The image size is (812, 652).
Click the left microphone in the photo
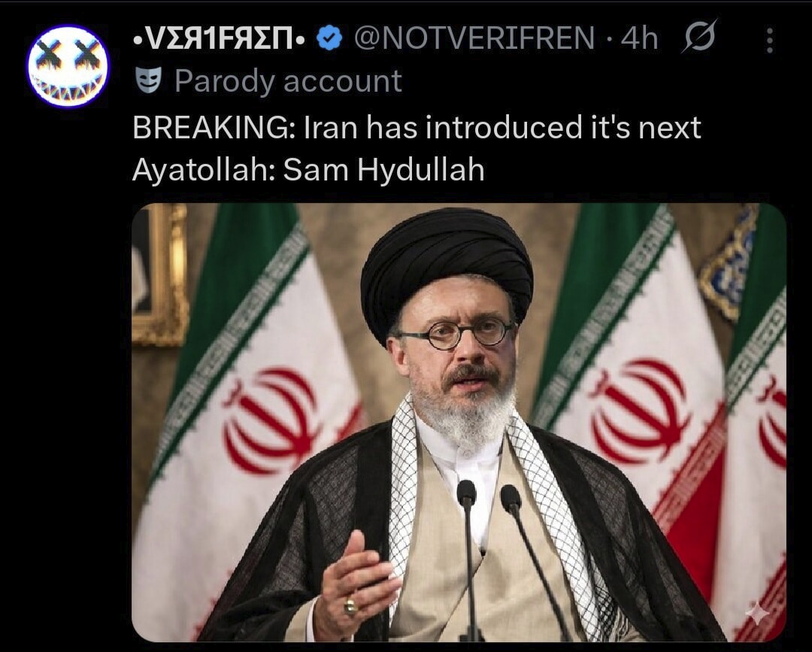(468, 560)
